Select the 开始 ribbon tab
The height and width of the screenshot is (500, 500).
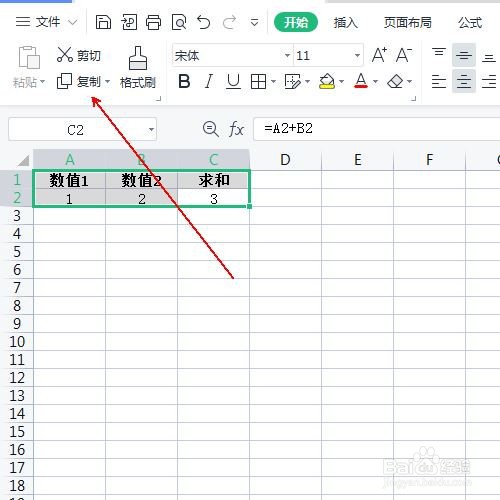click(296, 22)
